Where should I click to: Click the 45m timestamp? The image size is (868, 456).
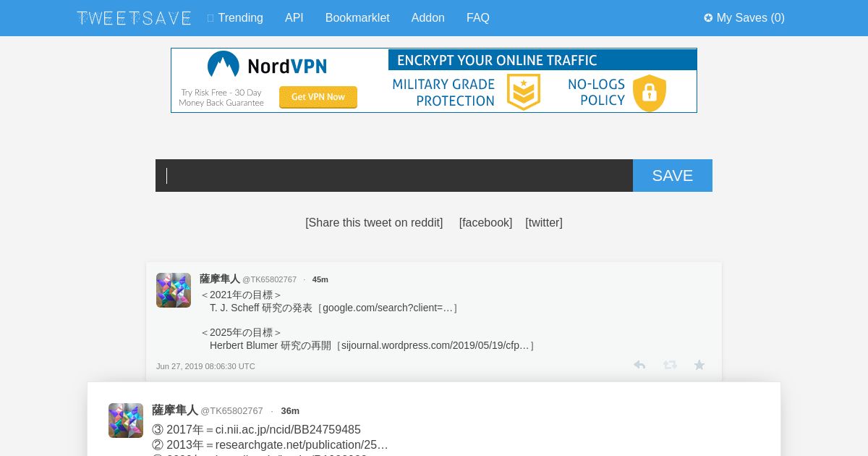320,279
